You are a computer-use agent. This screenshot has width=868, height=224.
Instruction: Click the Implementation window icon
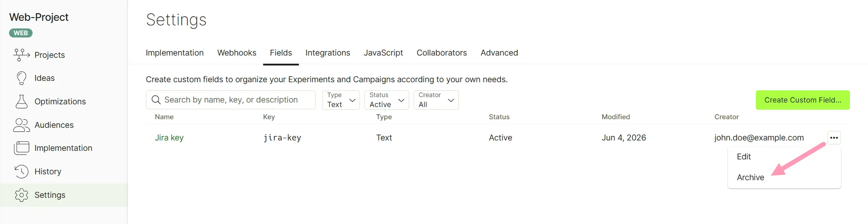[21, 148]
